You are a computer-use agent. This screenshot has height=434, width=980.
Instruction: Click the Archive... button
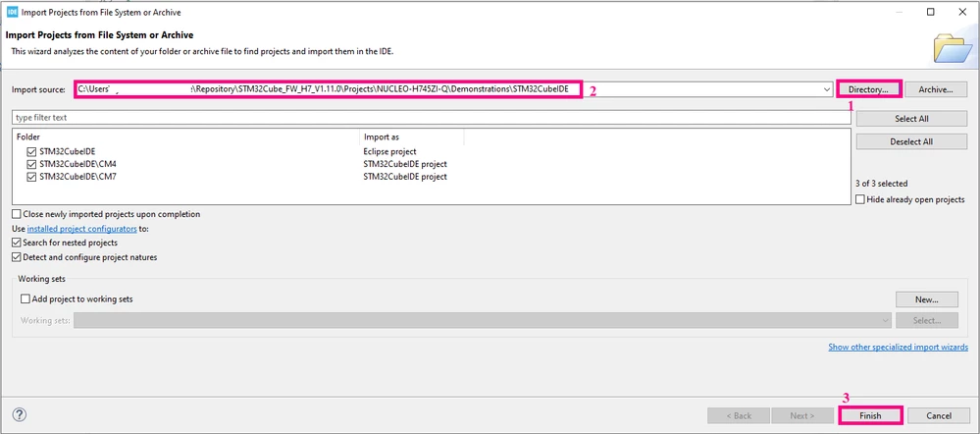coord(936,89)
